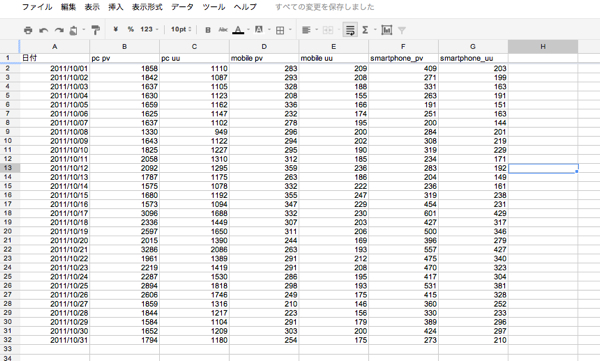Open the 123 number format dropdown
The height and width of the screenshot is (361, 600).
pos(149,29)
